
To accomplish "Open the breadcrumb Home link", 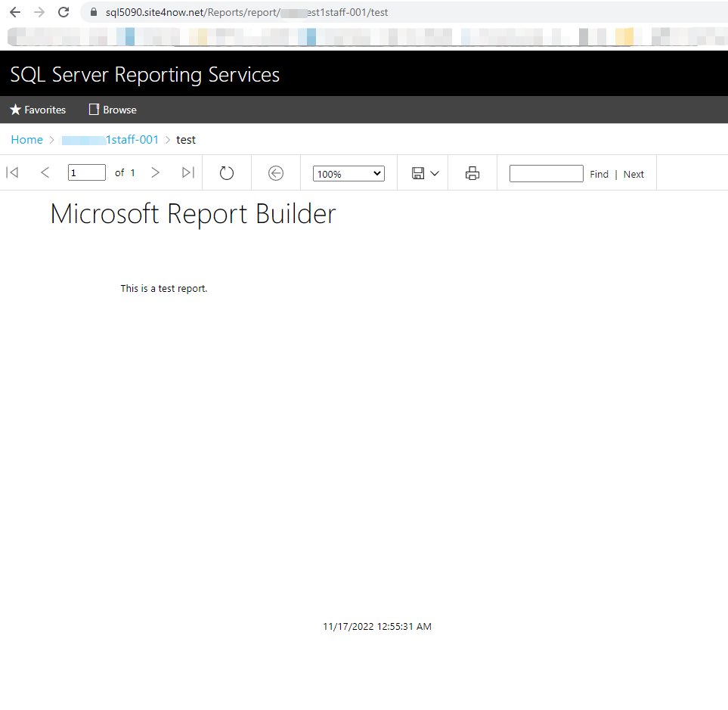I will 26,139.
